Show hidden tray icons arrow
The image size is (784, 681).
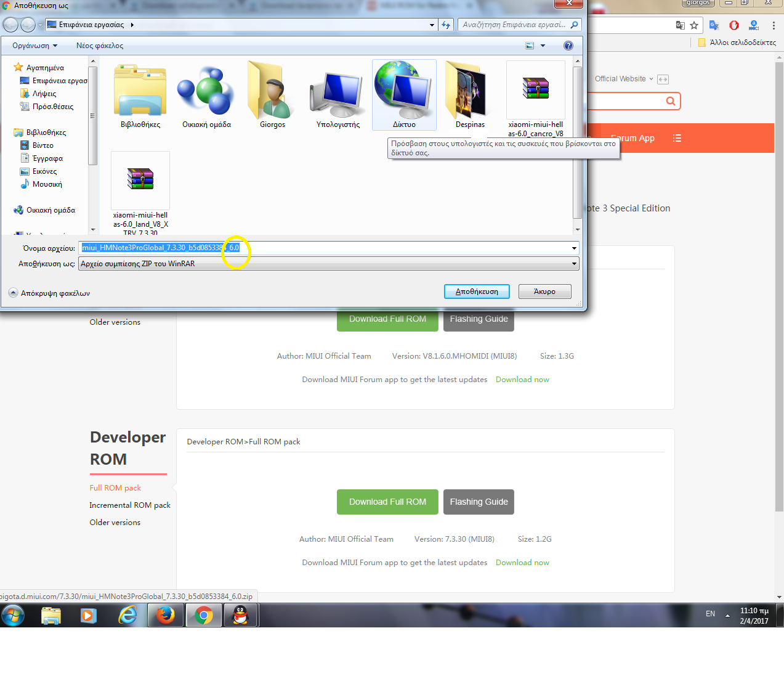pyautogui.click(x=727, y=615)
